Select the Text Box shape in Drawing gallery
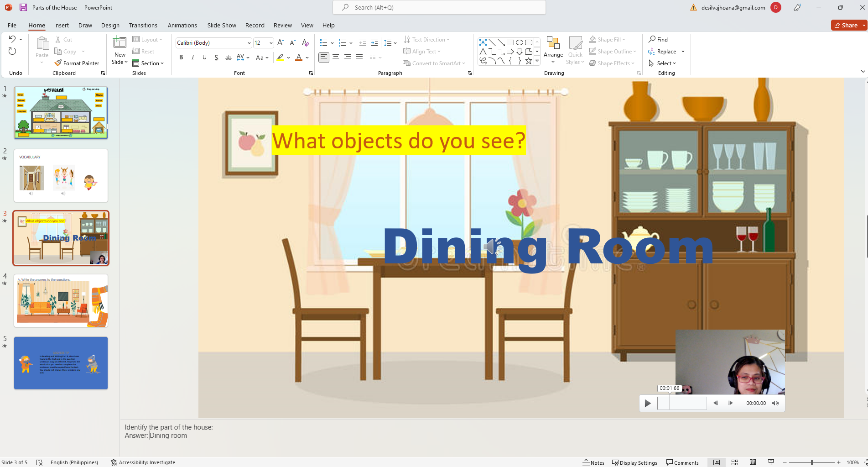 [x=483, y=42]
